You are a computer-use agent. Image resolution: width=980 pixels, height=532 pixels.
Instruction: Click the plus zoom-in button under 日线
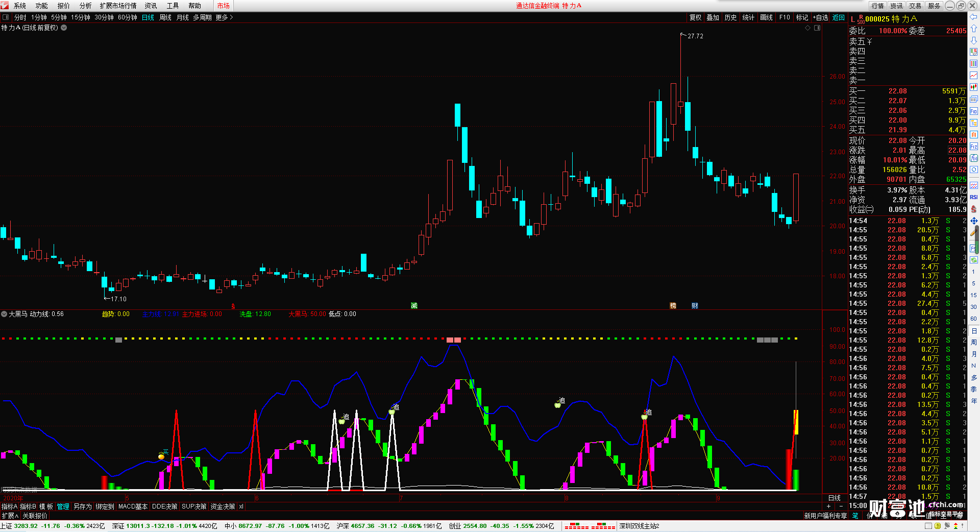click(828, 506)
